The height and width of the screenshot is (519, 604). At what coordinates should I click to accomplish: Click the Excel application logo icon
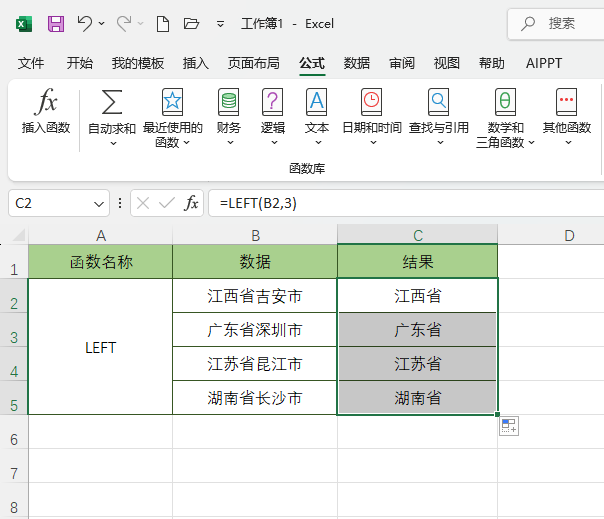tap(24, 24)
